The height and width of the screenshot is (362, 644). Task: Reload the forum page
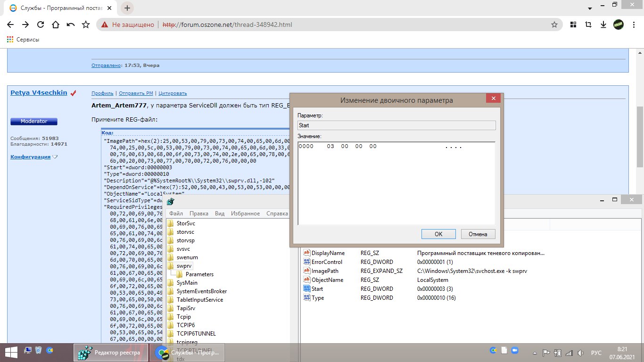[x=41, y=25]
